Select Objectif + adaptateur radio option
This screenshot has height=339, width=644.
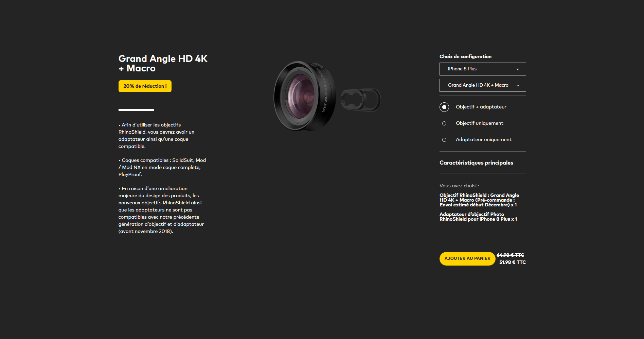coord(444,107)
